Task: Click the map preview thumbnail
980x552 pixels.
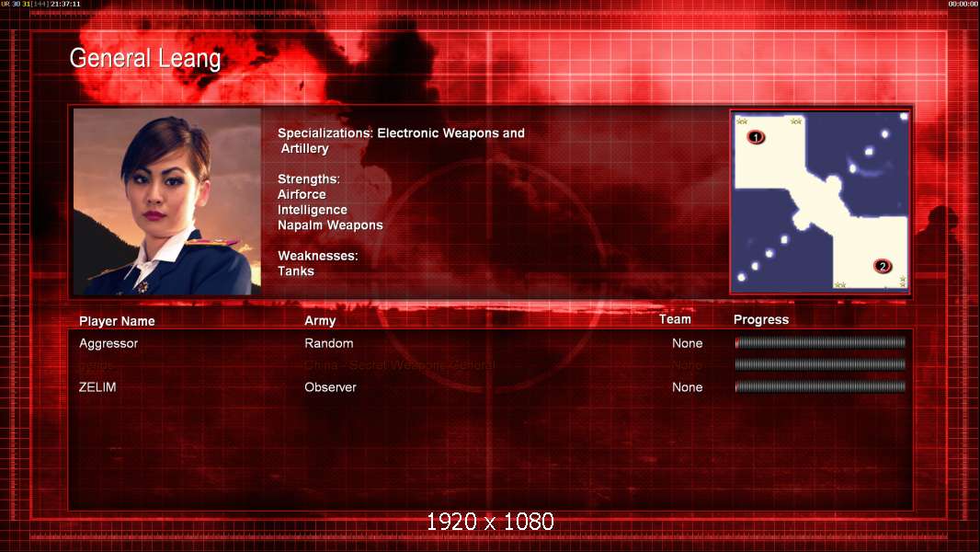Action: pos(819,201)
